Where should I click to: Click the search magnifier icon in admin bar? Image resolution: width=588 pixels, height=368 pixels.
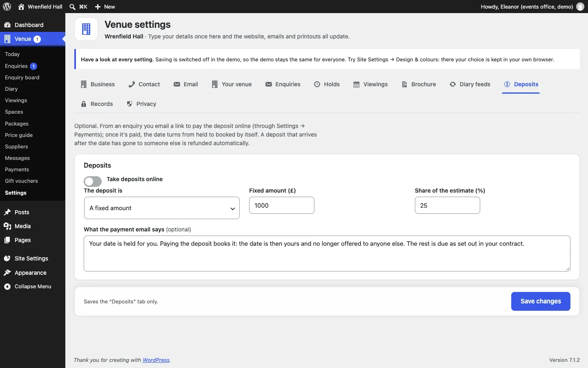(72, 7)
